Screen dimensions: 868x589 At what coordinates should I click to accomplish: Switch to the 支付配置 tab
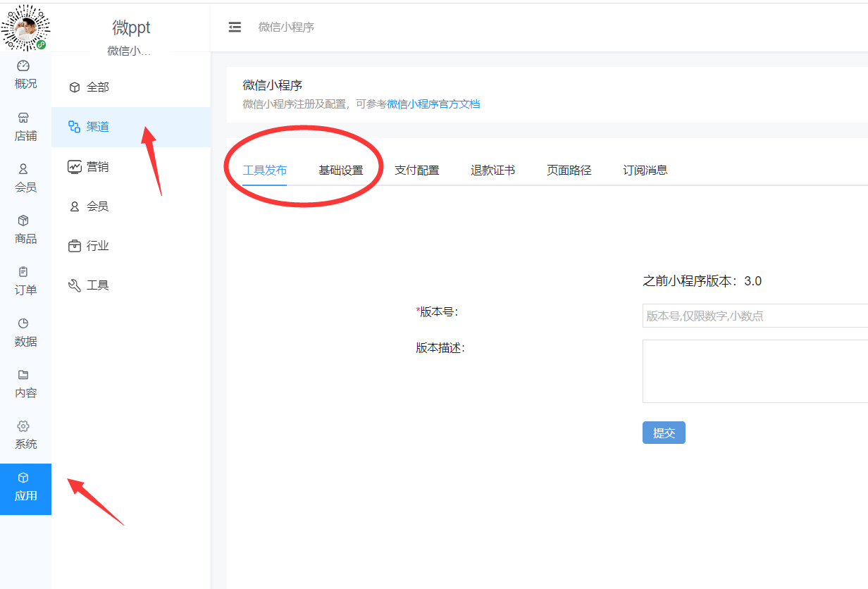[x=416, y=170]
